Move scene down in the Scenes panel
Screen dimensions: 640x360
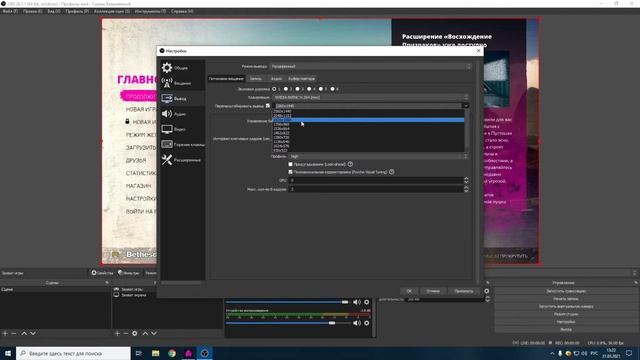tap(33, 333)
